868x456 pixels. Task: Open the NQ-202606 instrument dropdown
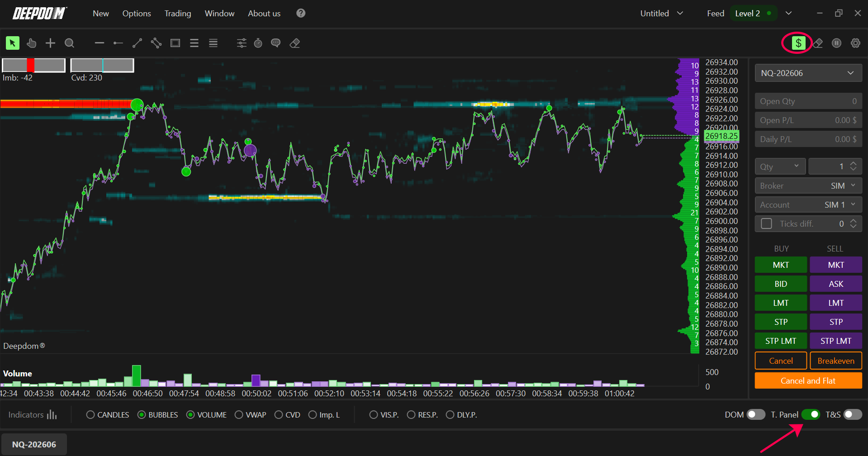pyautogui.click(x=808, y=73)
